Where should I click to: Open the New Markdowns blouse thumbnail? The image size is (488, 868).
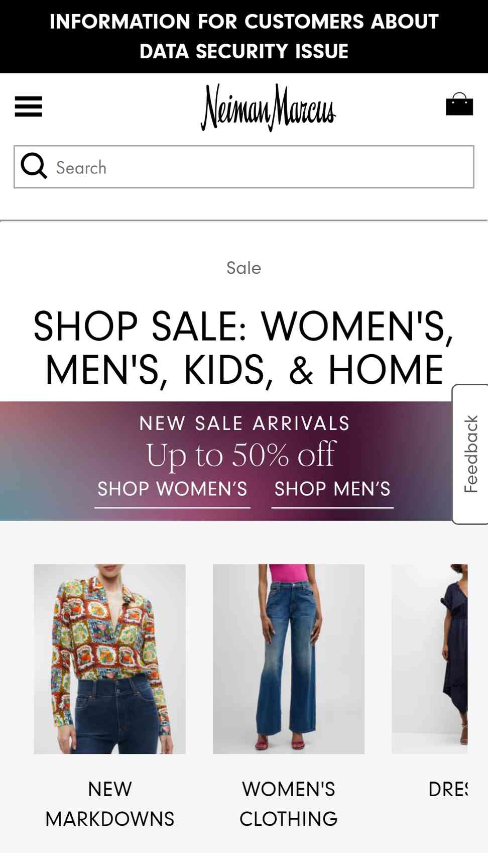110,659
